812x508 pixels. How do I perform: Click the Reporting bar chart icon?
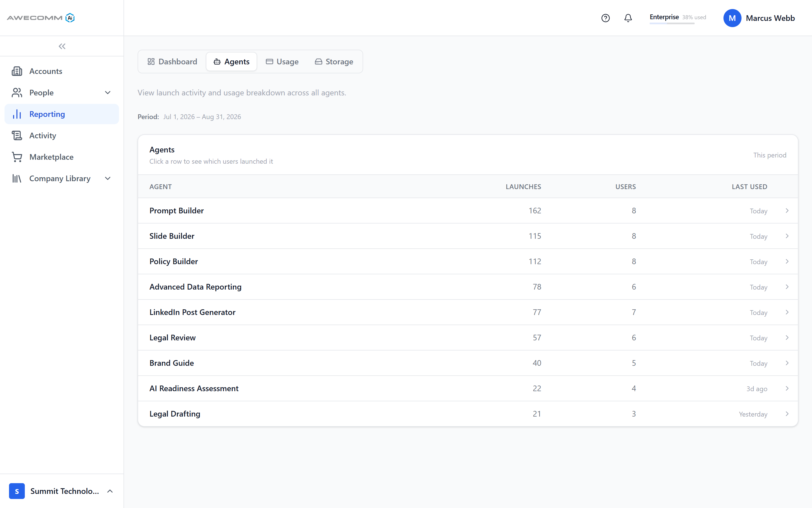(x=17, y=114)
